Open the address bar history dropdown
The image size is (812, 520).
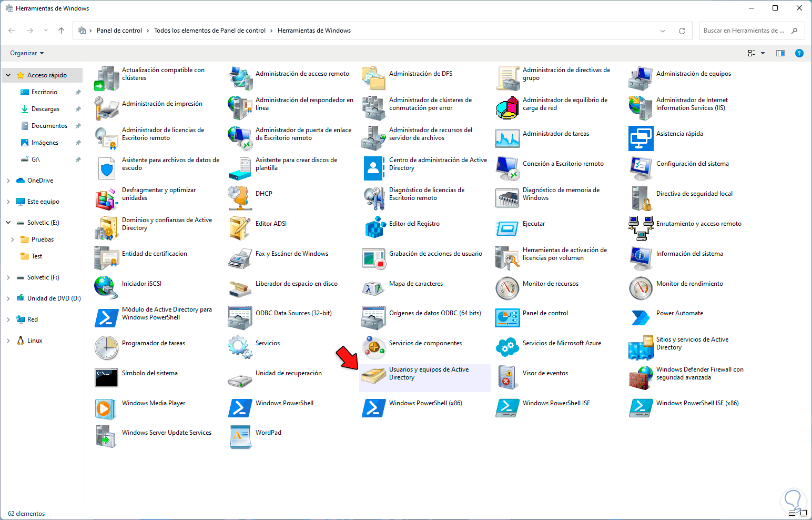tap(663, 31)
